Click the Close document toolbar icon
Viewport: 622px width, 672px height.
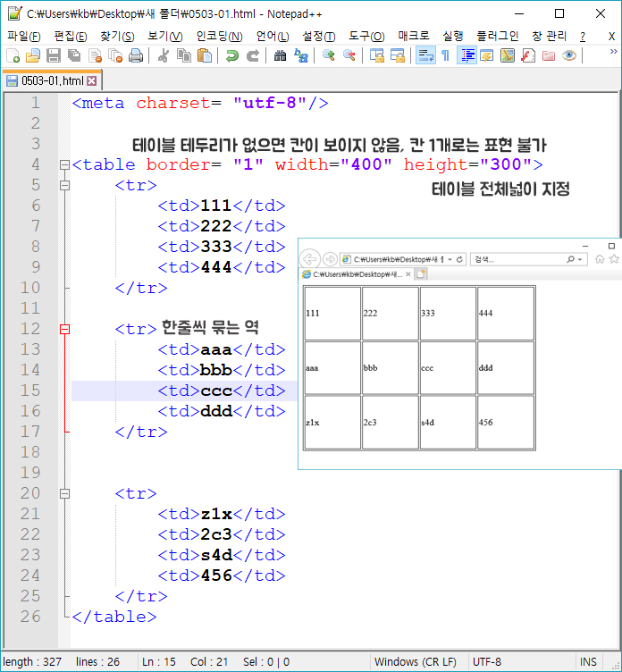click(x=95, y=55)
